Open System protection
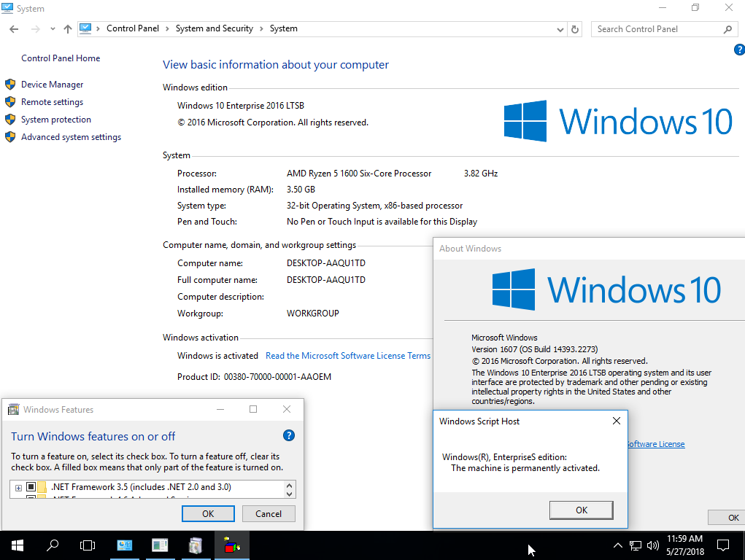The width and height of the screenshot is (745, 560). 56,120
